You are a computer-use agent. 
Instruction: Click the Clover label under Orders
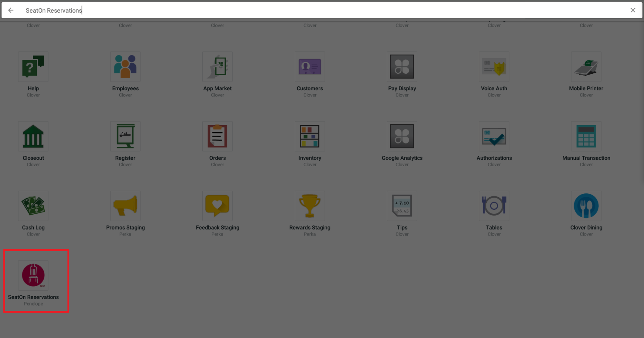tap(217, 165)
